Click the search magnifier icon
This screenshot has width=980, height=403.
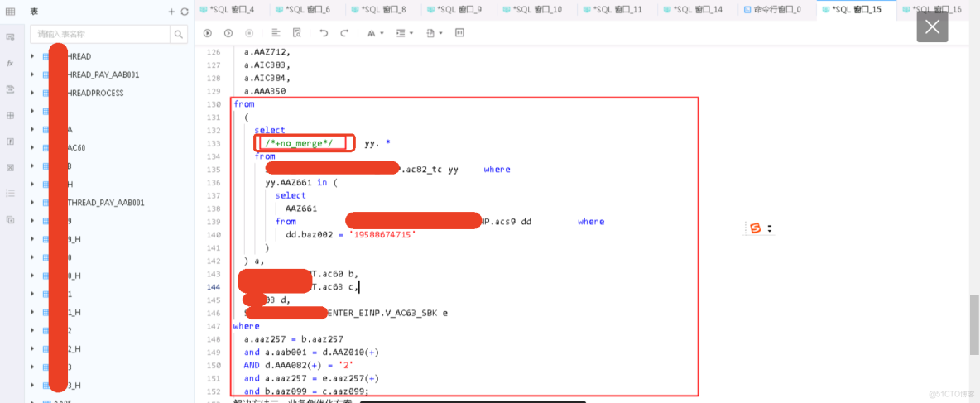click(179, 34)
